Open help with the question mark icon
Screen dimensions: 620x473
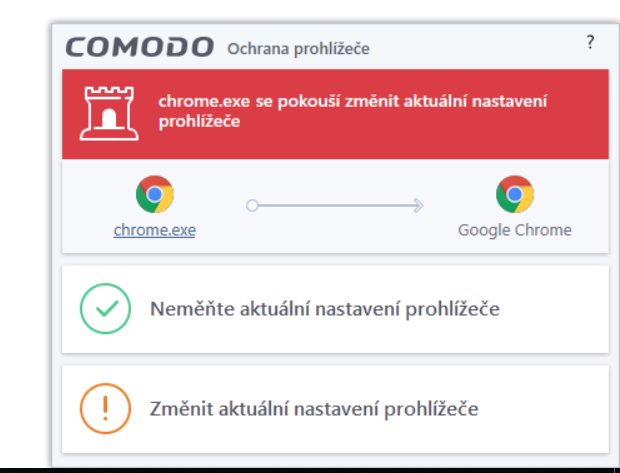click(590, 43)
